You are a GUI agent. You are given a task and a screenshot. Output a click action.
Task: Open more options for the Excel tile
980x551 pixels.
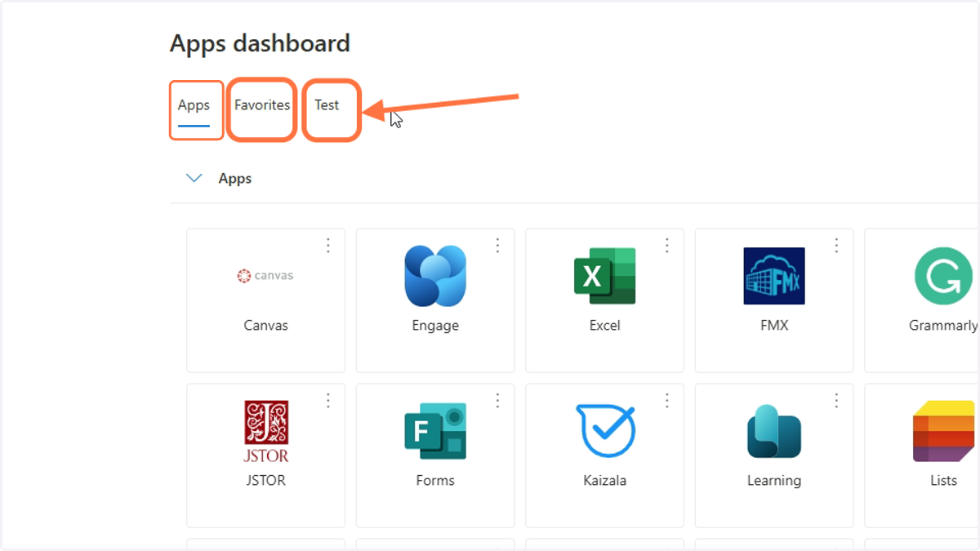pyautogui.click(x=667, y=245)
